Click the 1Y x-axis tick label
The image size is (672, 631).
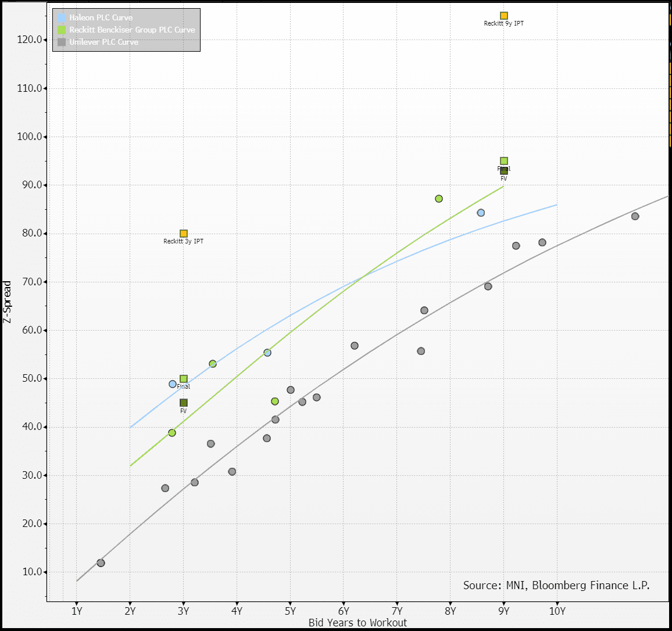[x=77, y=611]
